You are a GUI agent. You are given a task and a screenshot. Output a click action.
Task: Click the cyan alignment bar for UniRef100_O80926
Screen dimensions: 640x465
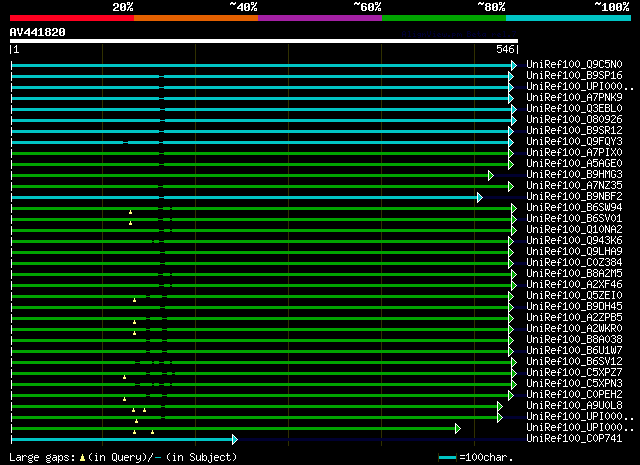pyautogui.click(x=261, y=120)
